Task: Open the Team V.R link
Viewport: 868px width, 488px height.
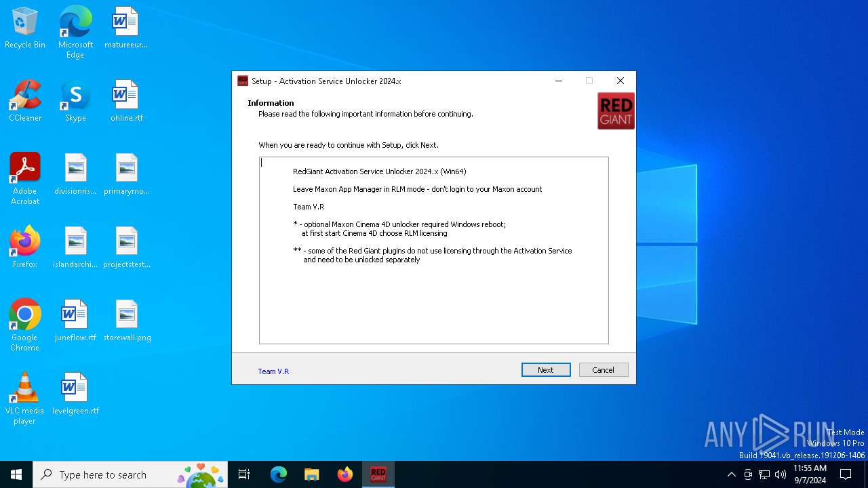Action: 273,371
